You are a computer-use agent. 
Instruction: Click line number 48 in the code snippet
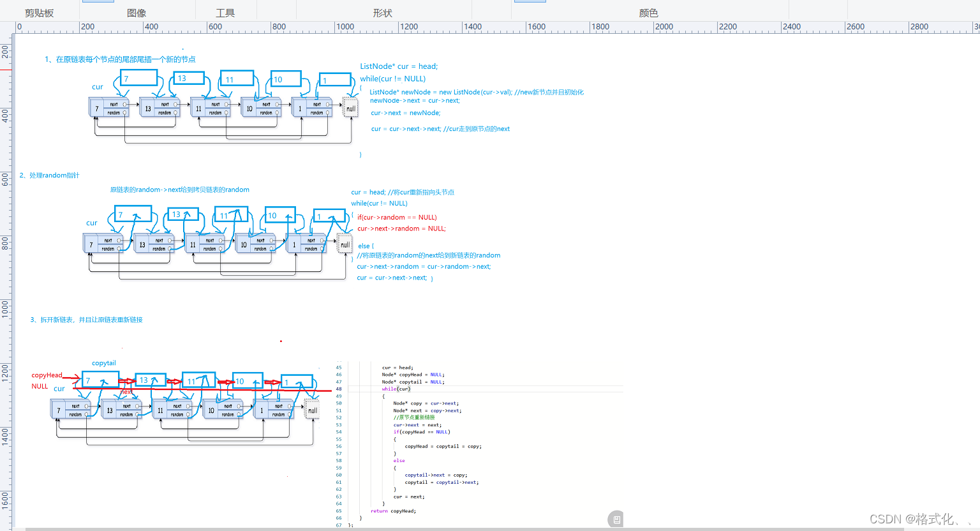[339, 389]
